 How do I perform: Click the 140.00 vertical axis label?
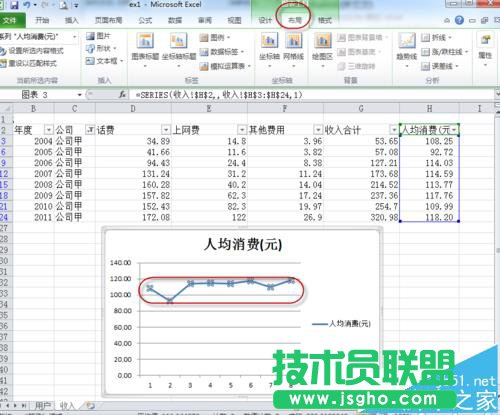point(120,263)
